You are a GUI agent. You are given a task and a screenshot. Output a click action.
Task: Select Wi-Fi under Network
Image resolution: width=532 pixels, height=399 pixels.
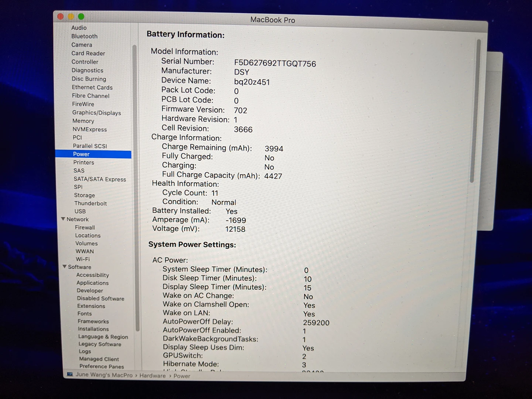click(x=82, y=259)
